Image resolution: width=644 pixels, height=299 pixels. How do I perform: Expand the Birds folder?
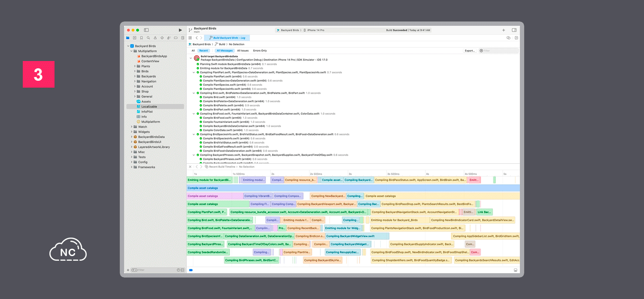(135, 71)
